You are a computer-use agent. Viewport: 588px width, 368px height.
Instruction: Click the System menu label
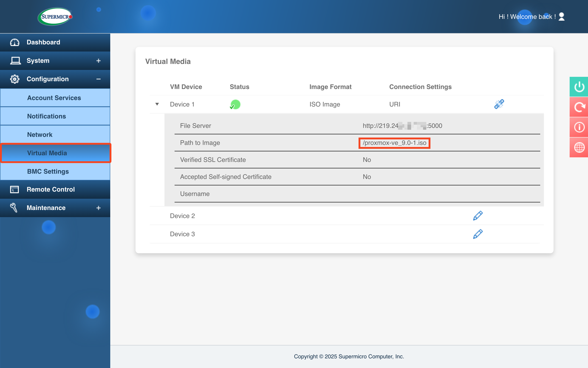38,60
